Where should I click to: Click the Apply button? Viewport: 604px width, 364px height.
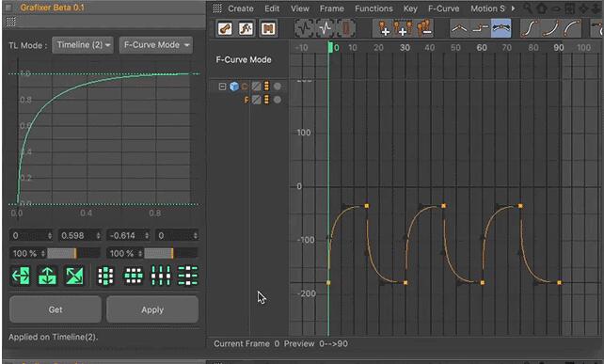click(152, 309)
